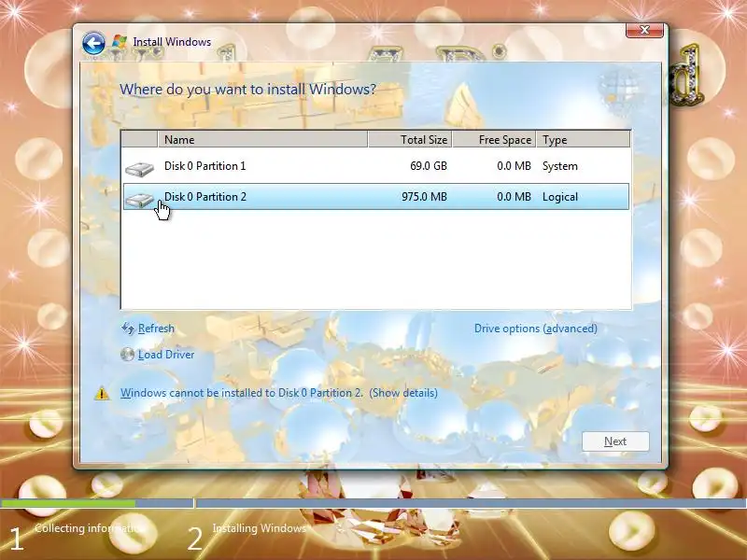
Task: Click the Logical type cell
Action: click(x=559, y=197)
